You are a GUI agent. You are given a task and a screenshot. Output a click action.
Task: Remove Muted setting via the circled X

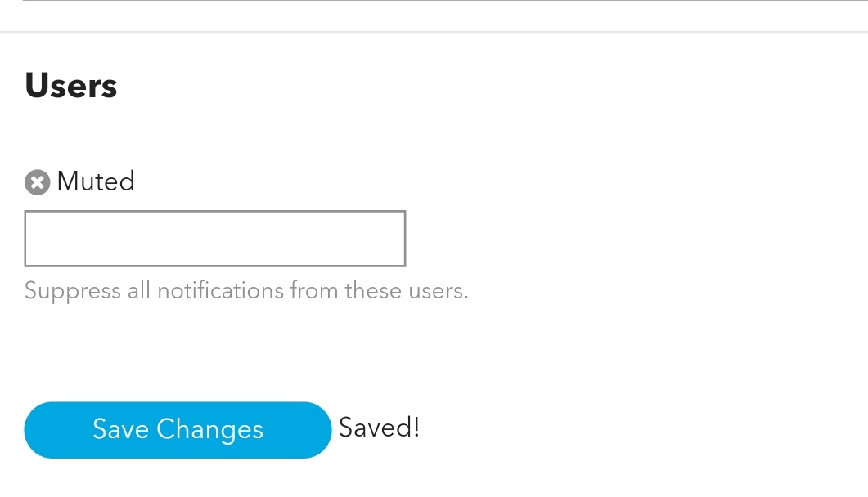(37, 182)
